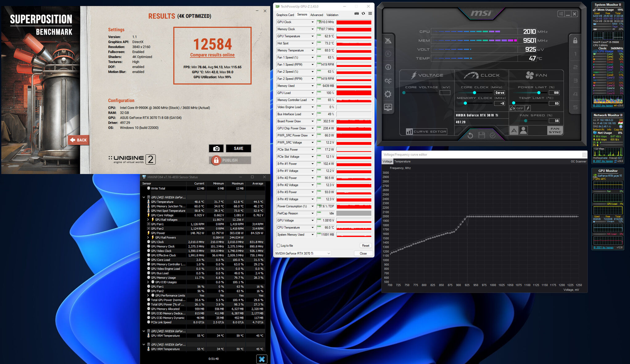Click the Afterburner information icon

(388, 67)
